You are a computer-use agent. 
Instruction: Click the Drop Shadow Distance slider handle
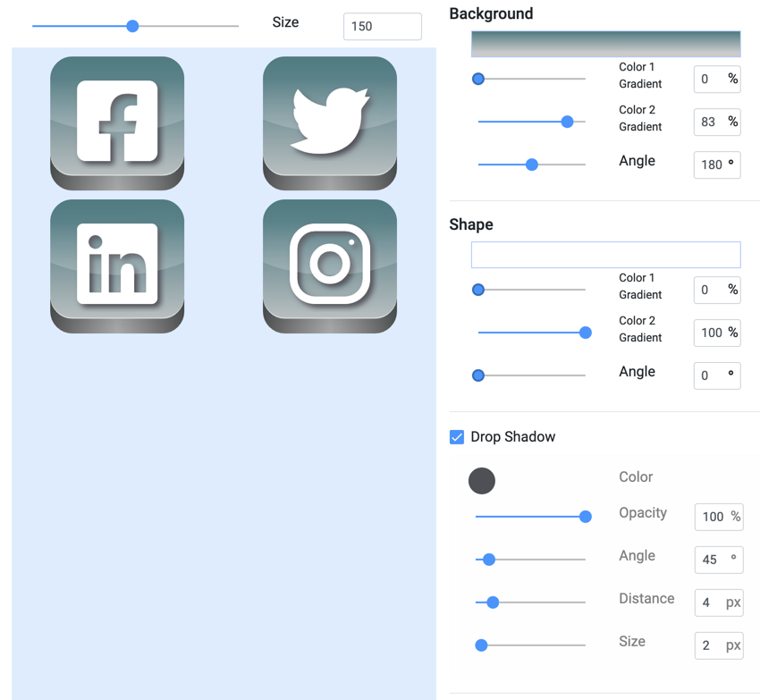pyautogui.click(x=493, y=603)
